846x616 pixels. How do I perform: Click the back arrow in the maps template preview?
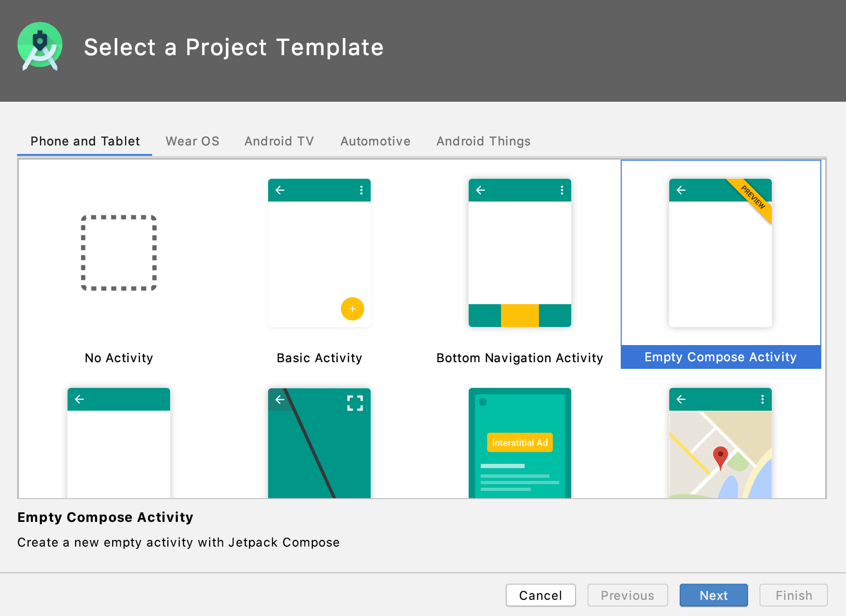681,399
